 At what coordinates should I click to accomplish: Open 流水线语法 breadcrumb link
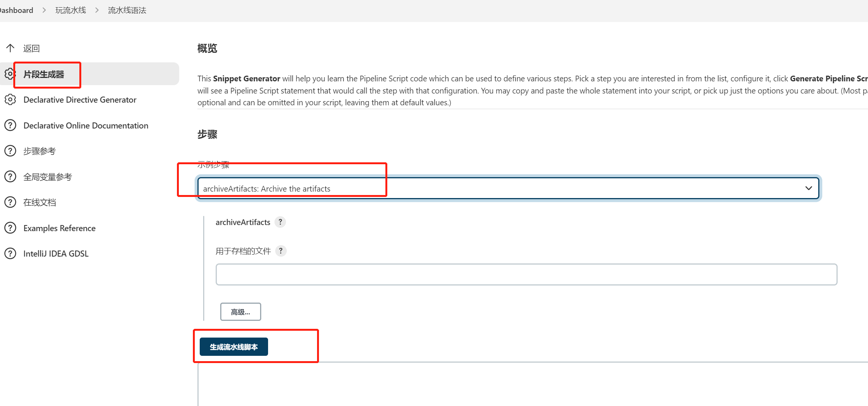[127, 10]
